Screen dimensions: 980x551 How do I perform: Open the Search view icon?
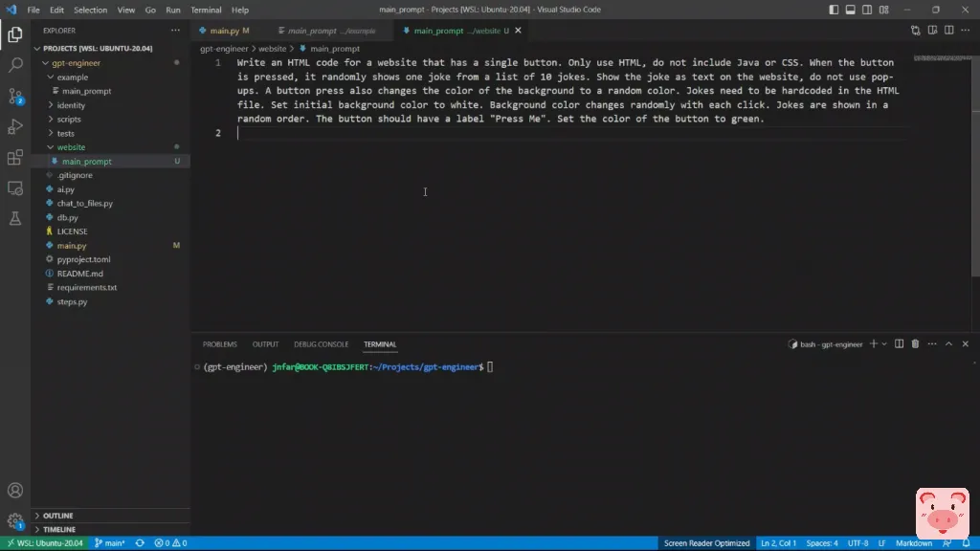pos(15,65)
